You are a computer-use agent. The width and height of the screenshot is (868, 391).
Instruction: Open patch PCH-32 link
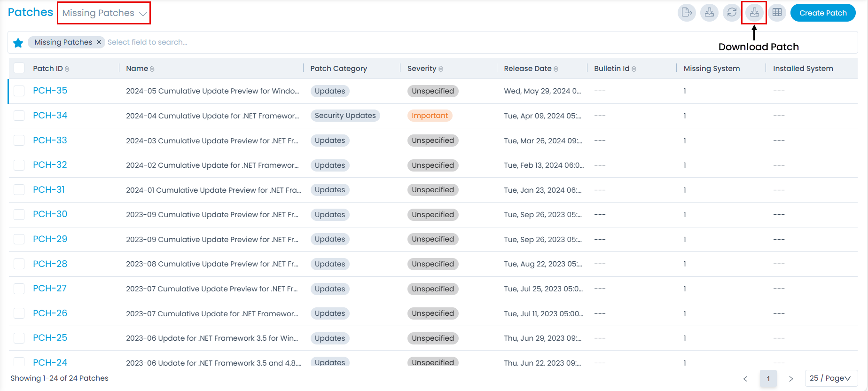pos(50,164)
